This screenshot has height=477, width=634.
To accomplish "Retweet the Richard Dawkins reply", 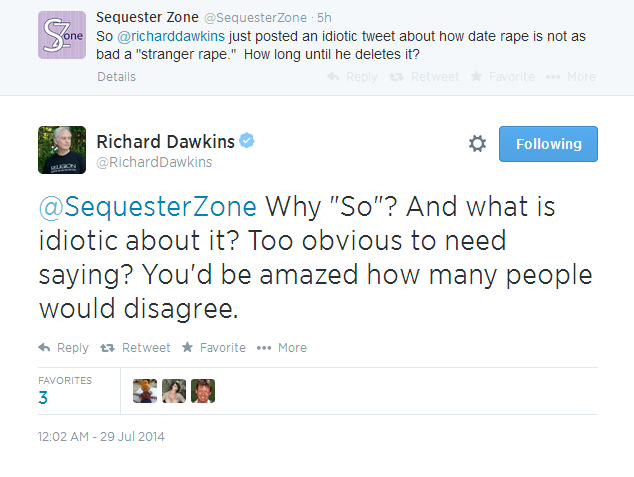I will click(x=135, y=348).
